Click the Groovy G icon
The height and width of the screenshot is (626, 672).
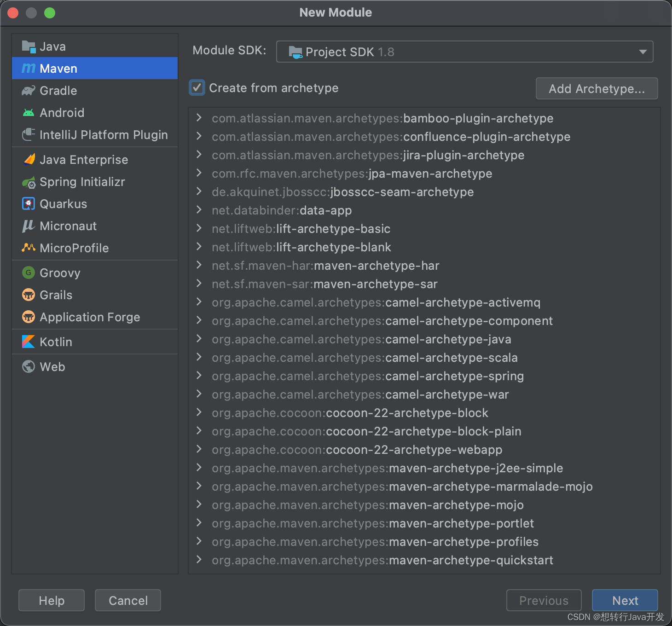pos(29,272)
